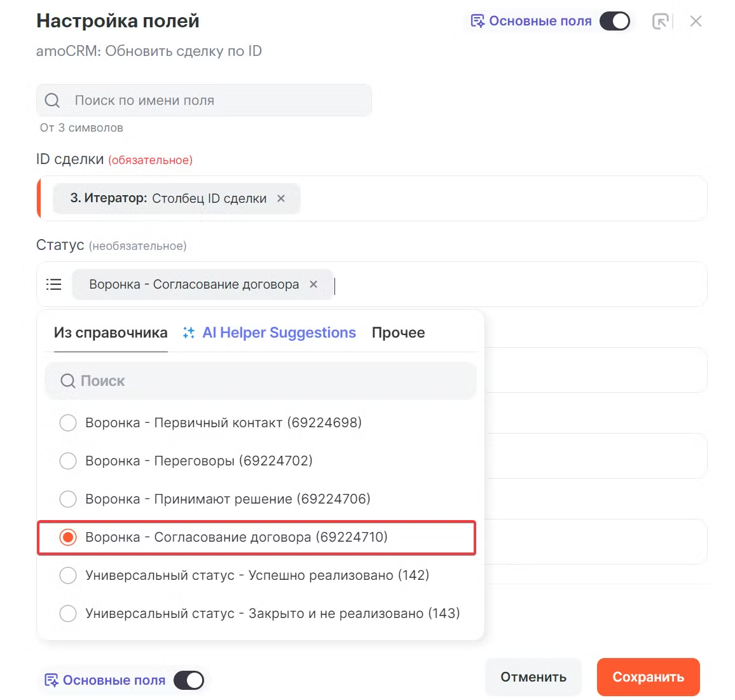Open the Прочее tab
The height and width of the screenshot is (700, 735).
(x=398, y=333)
